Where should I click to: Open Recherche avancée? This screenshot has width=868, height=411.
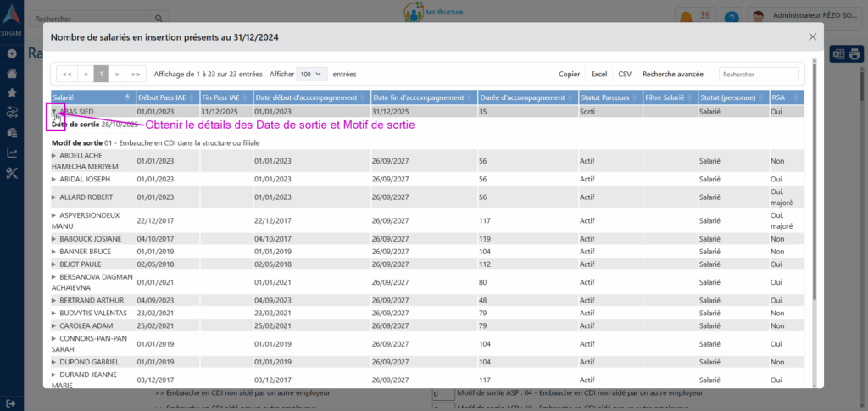click(672, 74)
